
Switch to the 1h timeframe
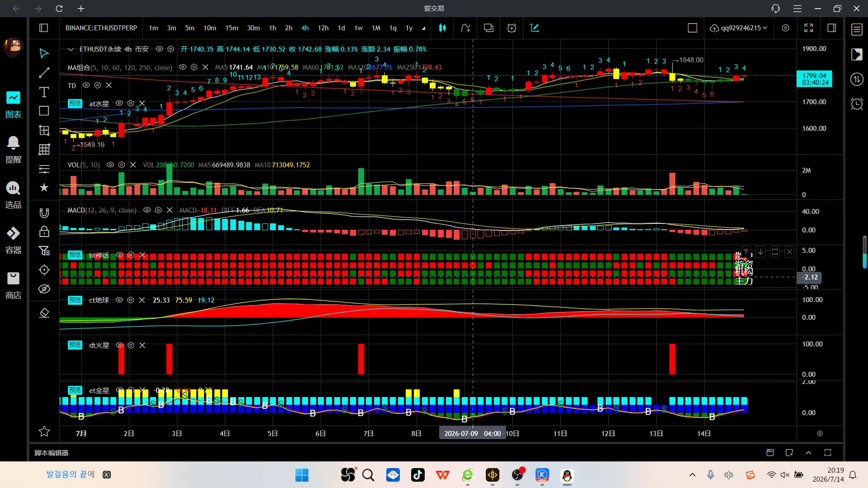(x=273, y=28)
